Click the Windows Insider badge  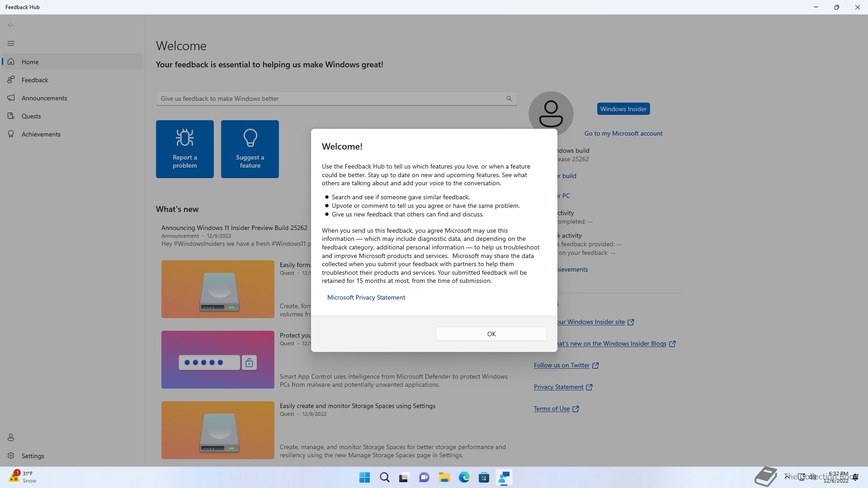623,109
